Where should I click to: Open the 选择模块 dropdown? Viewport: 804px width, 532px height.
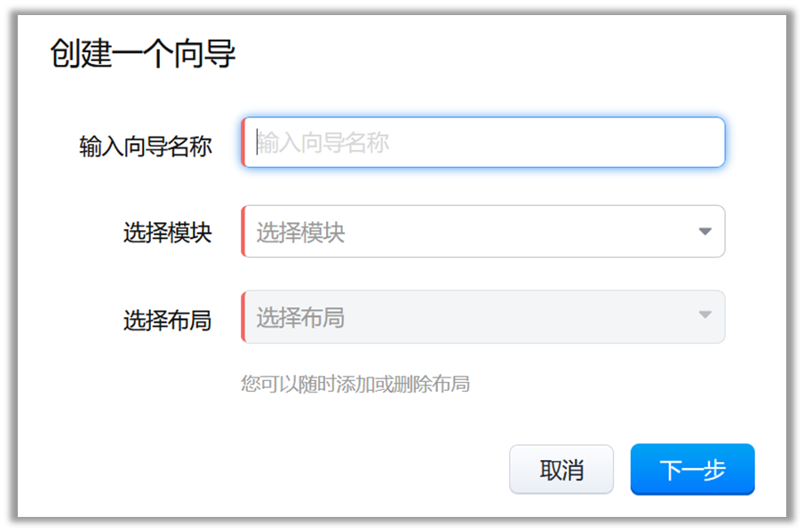[x=483, y=232]
